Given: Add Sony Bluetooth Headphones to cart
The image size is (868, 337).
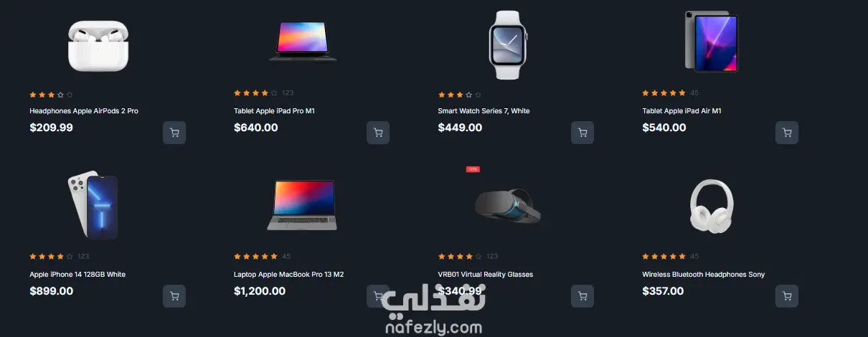Looking at the screenshot, I should (787, 296).
